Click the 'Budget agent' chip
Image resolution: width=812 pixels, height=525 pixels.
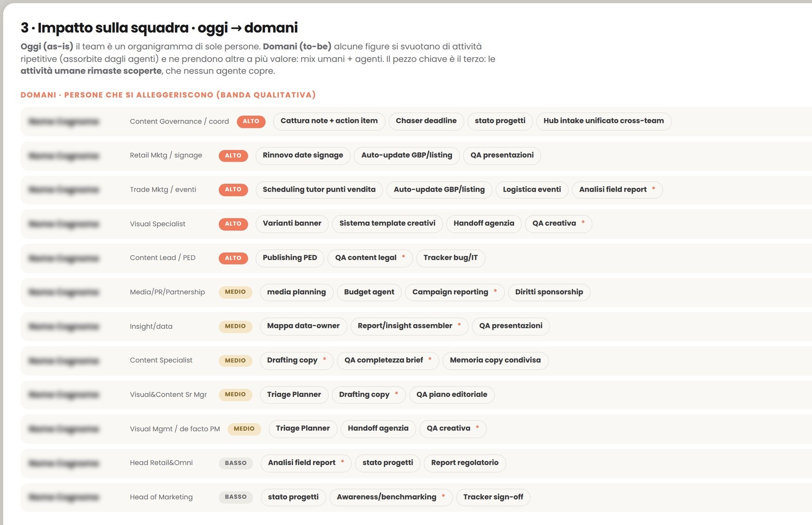point(369,292)
